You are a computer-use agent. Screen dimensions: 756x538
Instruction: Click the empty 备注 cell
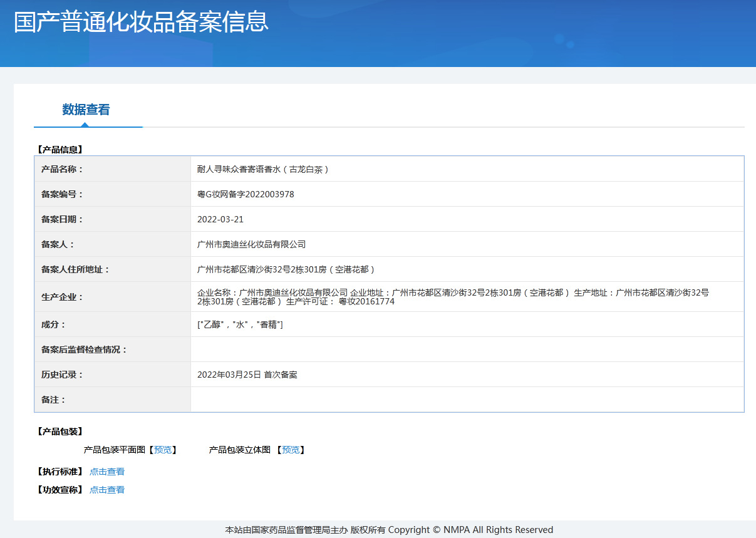click(x=438, y=399)
